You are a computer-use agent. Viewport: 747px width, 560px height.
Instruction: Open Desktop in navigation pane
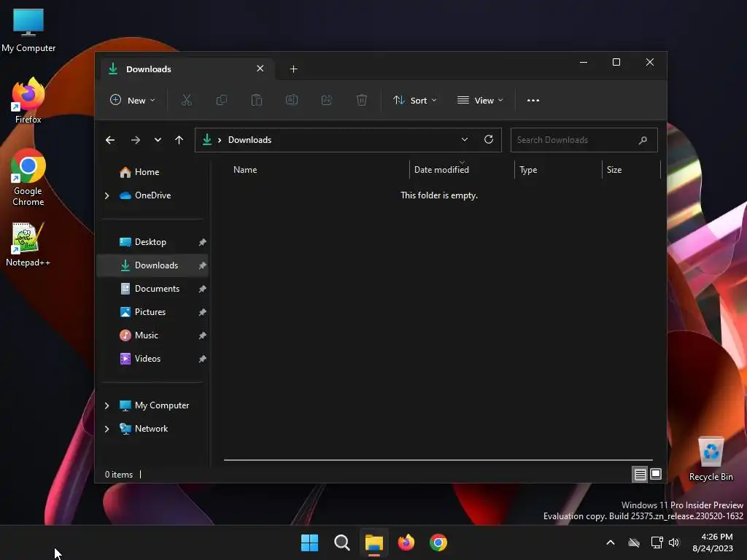point(152,242)
